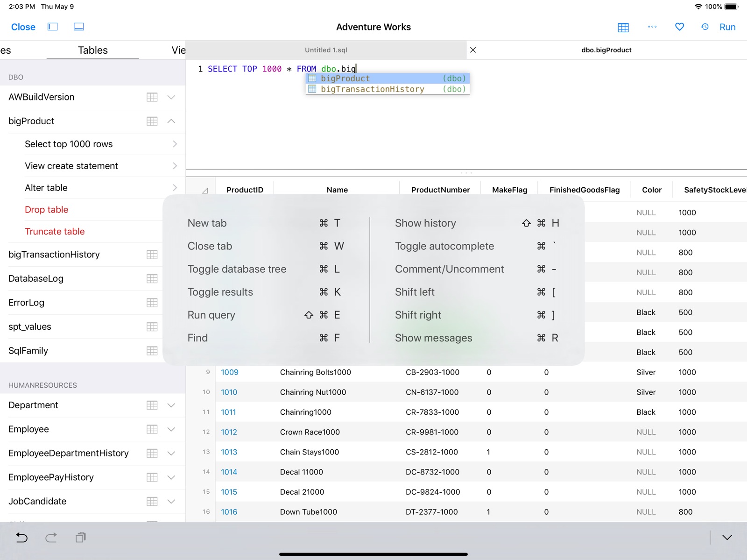Toggle the bottom results panel icon
This screenshot has height=560, width=747.
coord(79,27)
